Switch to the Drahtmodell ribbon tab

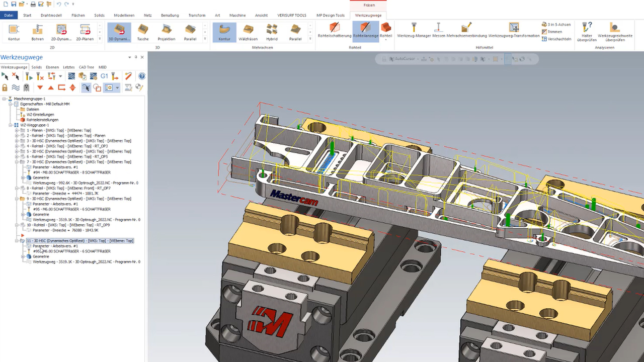click(51, 15)
